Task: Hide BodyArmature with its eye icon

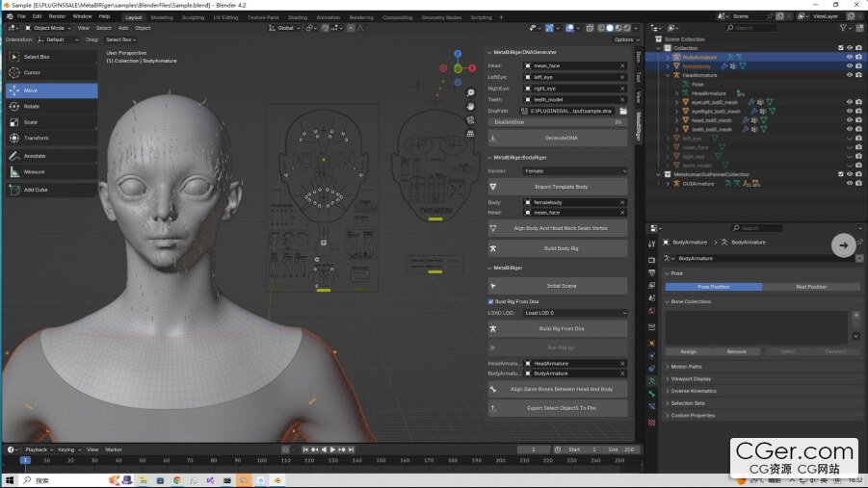Action: [849, 57]
